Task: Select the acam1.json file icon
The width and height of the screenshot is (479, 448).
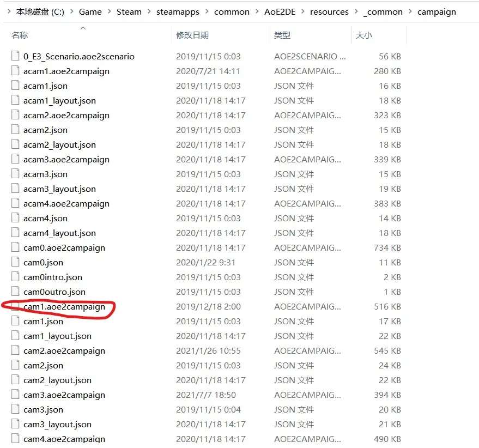Action: point(15,86)
